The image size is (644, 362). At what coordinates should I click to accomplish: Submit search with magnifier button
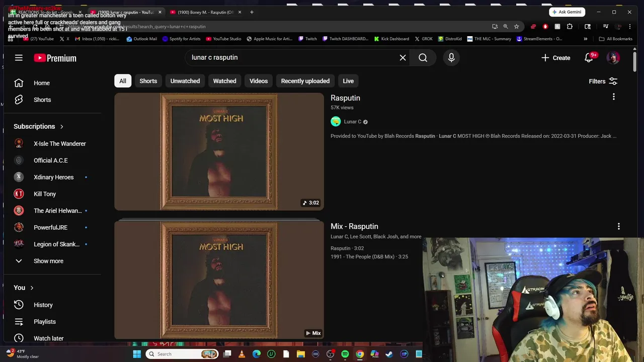tap(423, 58)
